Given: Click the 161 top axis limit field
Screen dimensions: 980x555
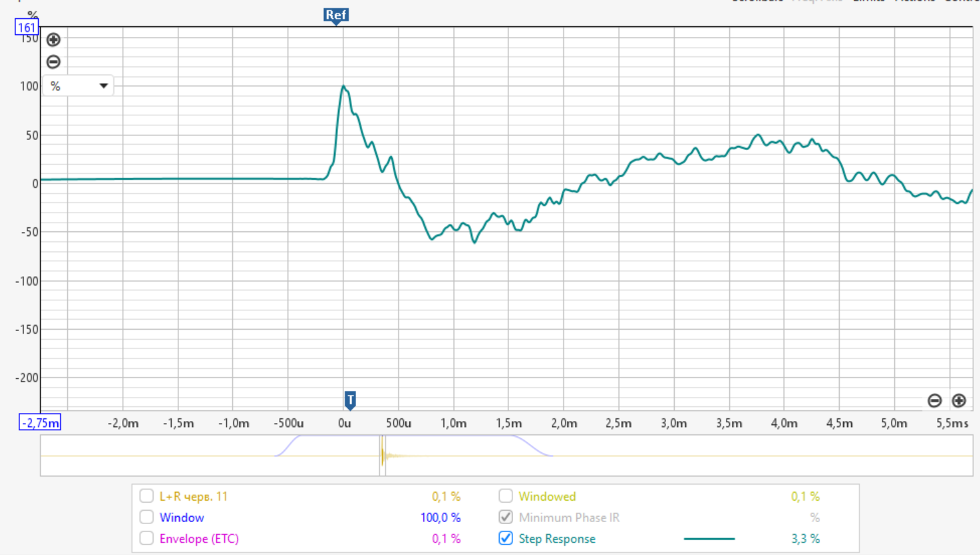Looking at the screenshot, I should (x=27, y=27).
